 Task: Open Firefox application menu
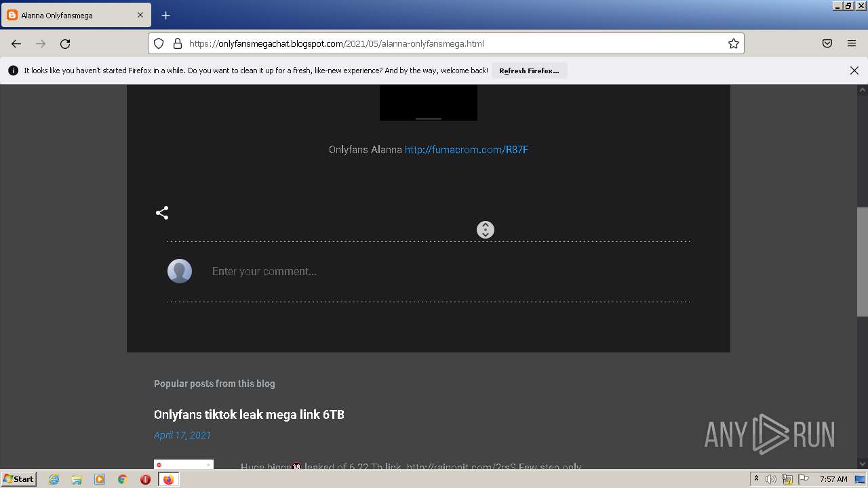tap(852, 43)
